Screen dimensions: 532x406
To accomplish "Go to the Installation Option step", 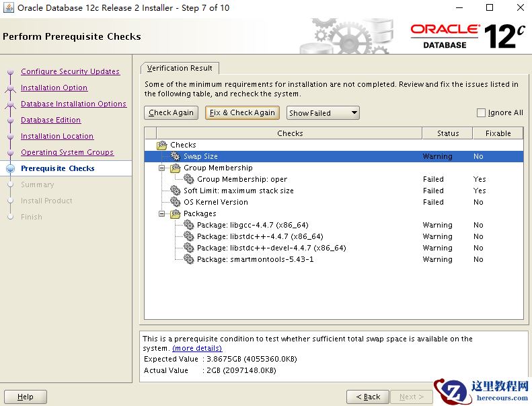I will pyautogui.click(x=54, y=88).
